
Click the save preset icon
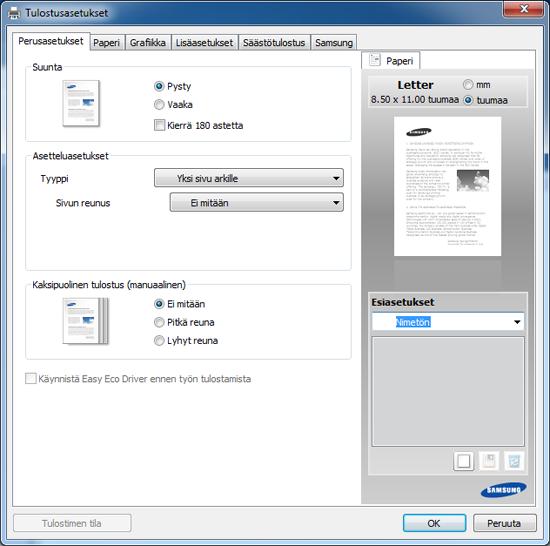[489, 461]
